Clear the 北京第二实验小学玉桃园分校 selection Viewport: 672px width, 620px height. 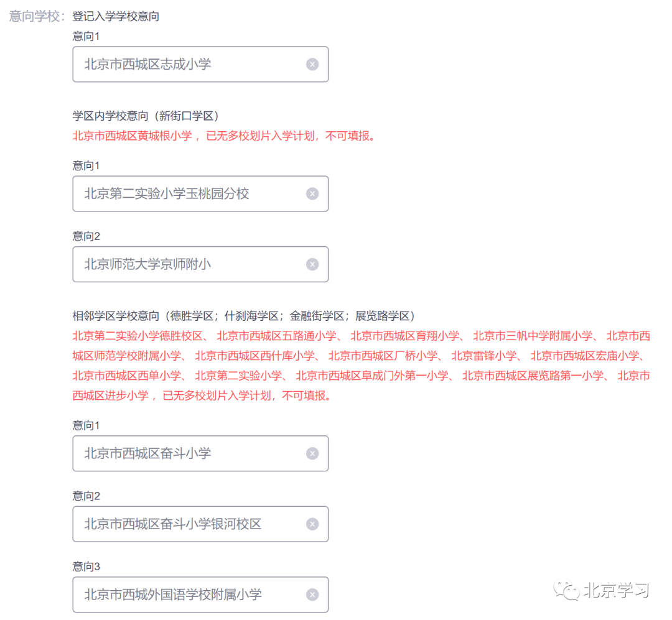[x=312, y=193]
